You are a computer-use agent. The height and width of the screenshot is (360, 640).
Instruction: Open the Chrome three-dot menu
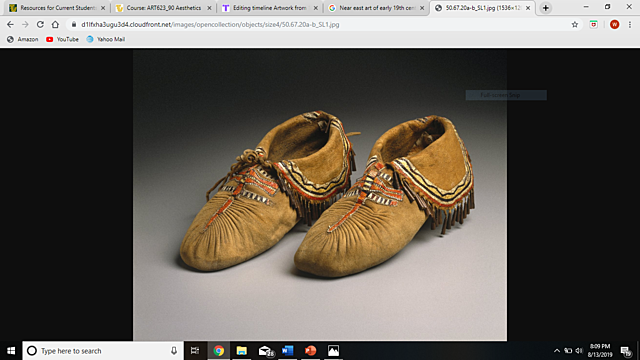[630, 24]
